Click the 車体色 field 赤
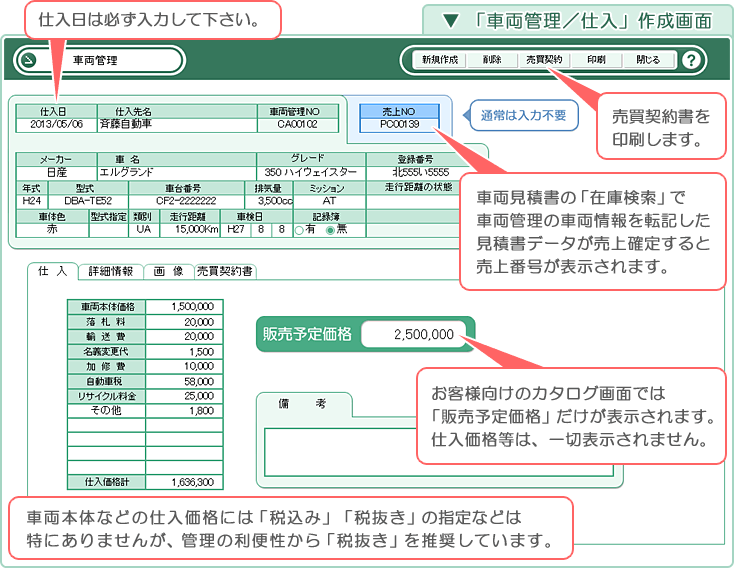The image size is (735, 570). tap(52, 230)
